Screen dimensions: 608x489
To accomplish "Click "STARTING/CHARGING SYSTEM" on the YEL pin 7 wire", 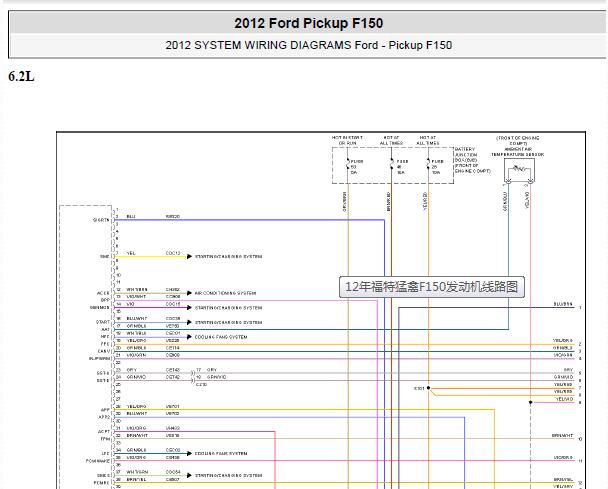I will (228, 257).
